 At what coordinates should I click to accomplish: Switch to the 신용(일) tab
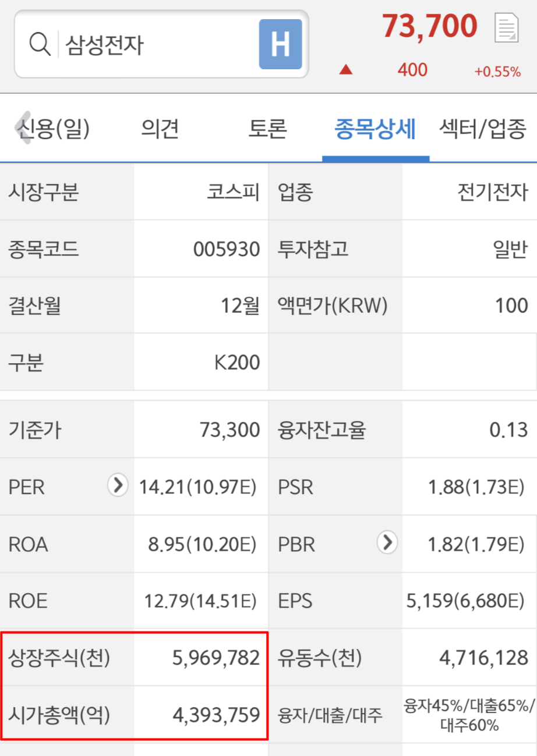[x=54, y=129]
